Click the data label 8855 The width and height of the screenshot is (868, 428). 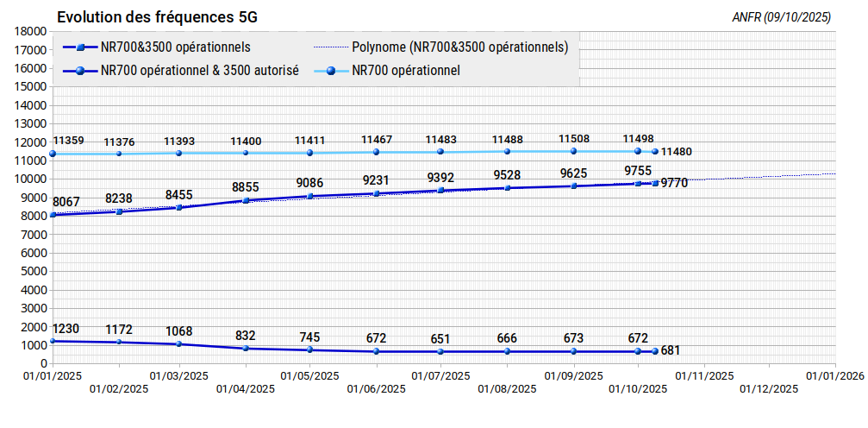click(x=246, y=186)
